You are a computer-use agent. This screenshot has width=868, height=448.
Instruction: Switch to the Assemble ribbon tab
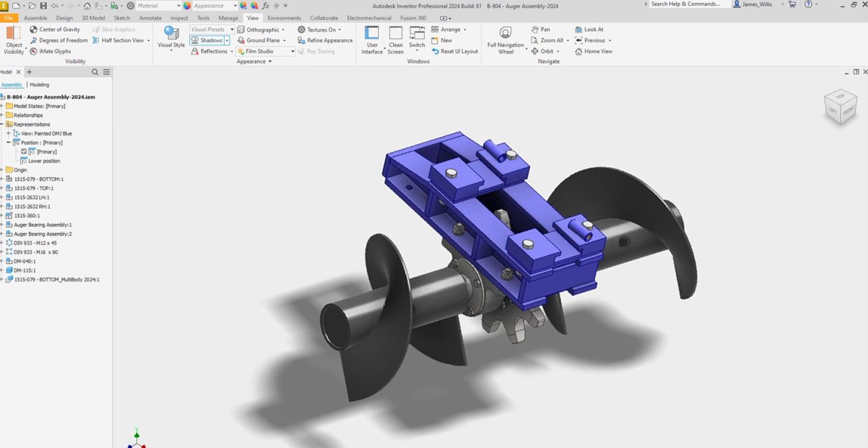tap(35, 18)
